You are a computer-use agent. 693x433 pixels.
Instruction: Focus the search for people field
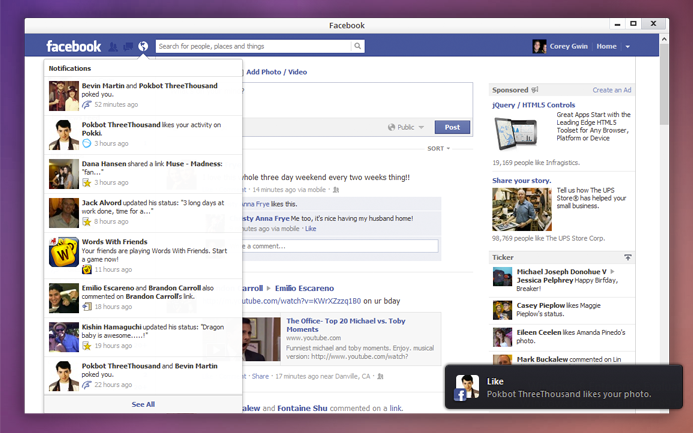click(x=255, y=46)
